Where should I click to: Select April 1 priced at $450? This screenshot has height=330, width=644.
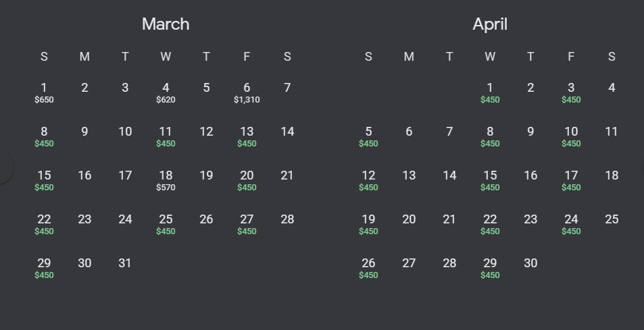tap(490, 92)
